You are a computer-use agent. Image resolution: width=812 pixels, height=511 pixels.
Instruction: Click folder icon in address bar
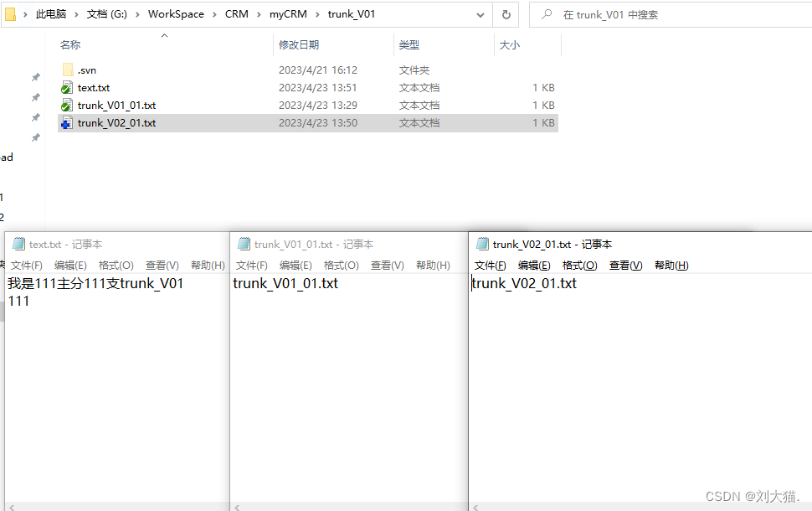[10, 14]
